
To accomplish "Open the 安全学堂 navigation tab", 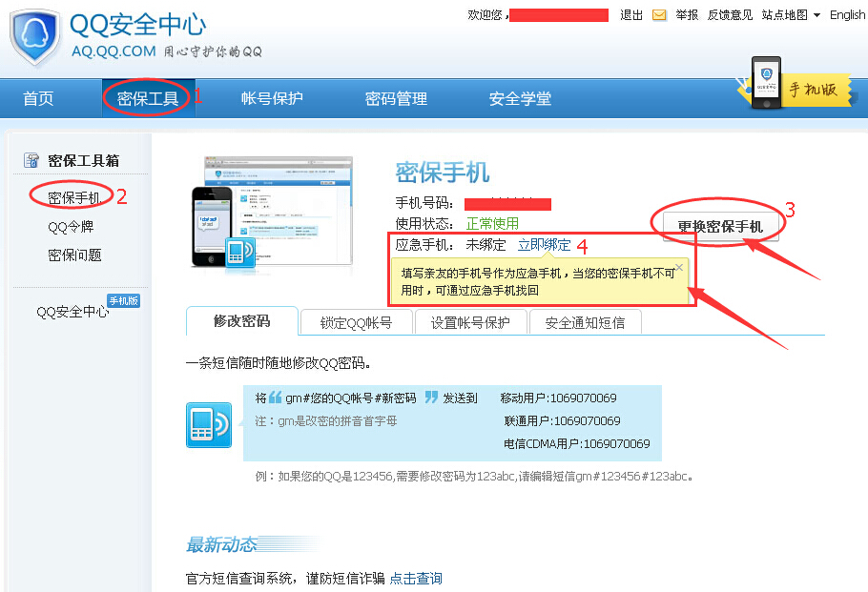I will [520, 98].
